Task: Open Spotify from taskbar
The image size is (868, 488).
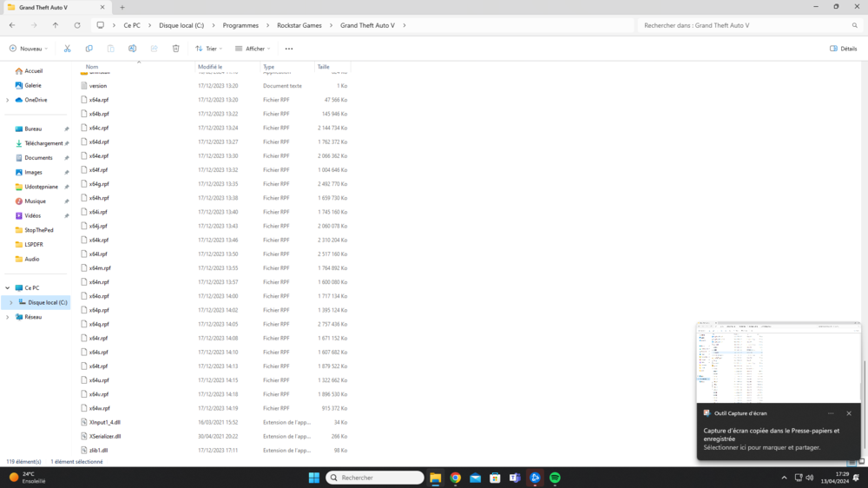Action: pos(555,478)
